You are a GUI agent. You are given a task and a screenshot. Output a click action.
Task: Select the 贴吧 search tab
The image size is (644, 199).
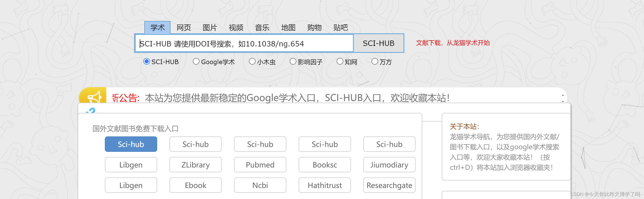pos(341,27)
